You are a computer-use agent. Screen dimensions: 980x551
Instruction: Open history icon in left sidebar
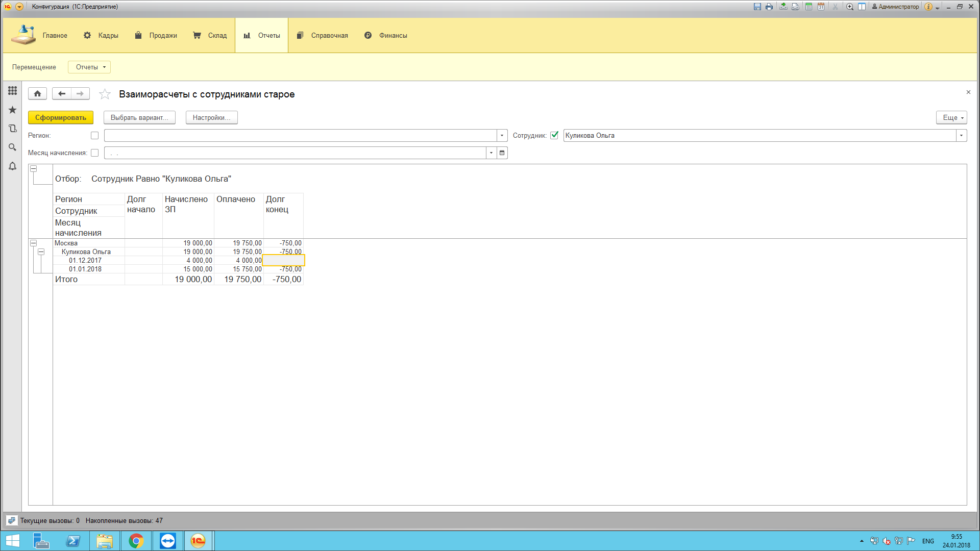click(12, 129)
